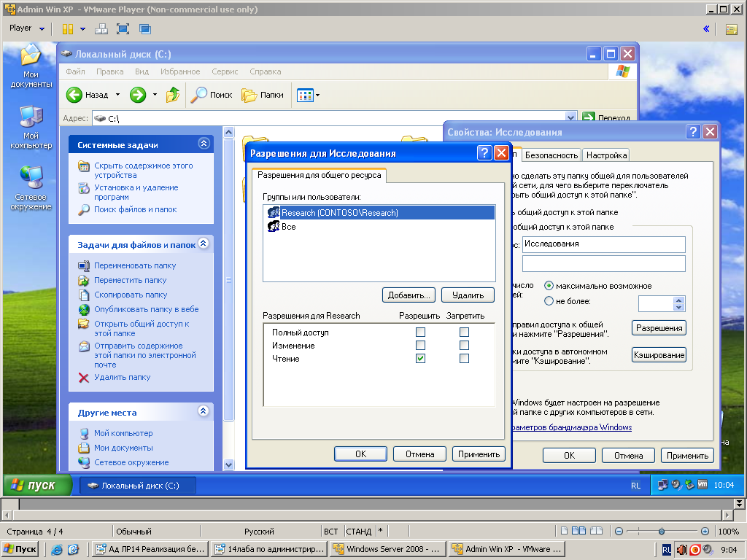Click Send Ctrl+Alt+Del icon in VMware toolbar
The height and width of the screenshot is (560, 747).
click(101, 29)
